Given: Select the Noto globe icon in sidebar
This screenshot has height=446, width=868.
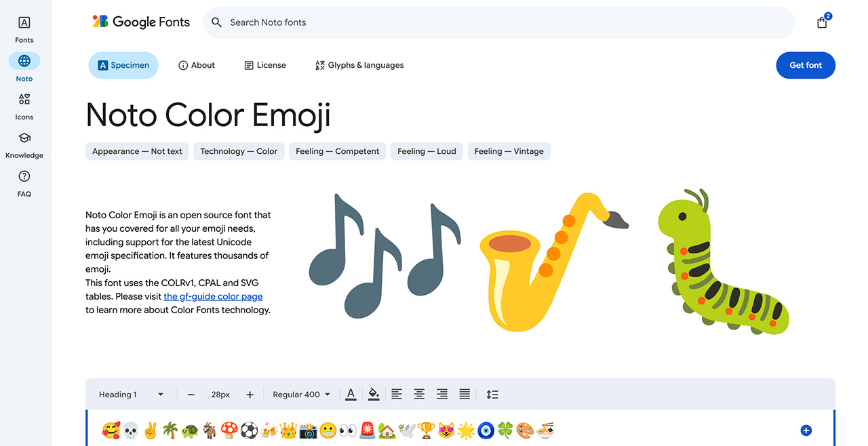Looking at the screenshot, I should pos(24,61).
